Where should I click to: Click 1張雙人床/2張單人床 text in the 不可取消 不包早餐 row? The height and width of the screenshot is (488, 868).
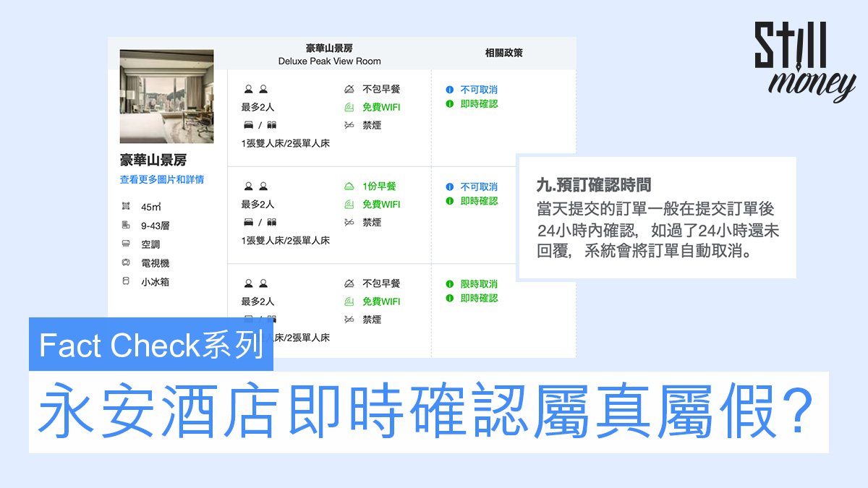tap(286, 143)
